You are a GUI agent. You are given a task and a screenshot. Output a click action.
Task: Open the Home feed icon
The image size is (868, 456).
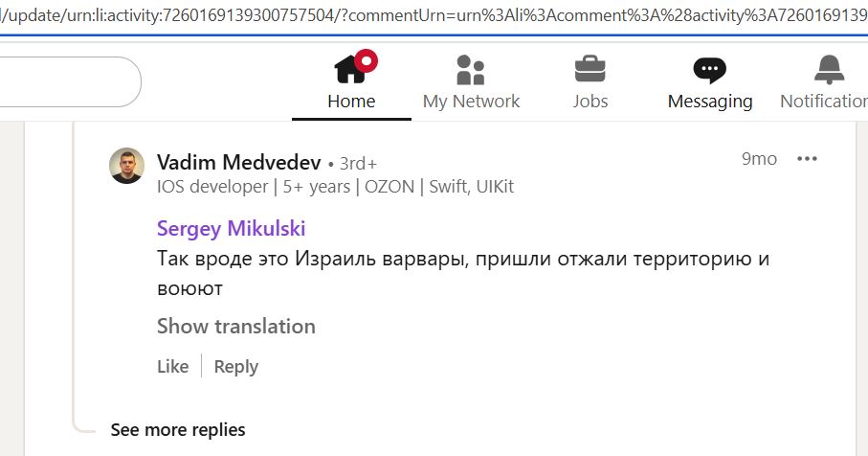(350, 69)
